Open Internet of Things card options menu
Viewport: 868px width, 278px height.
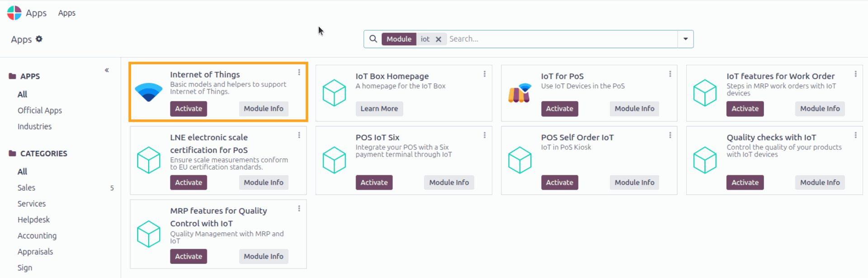pyautogui.click(x=299, y=72)
